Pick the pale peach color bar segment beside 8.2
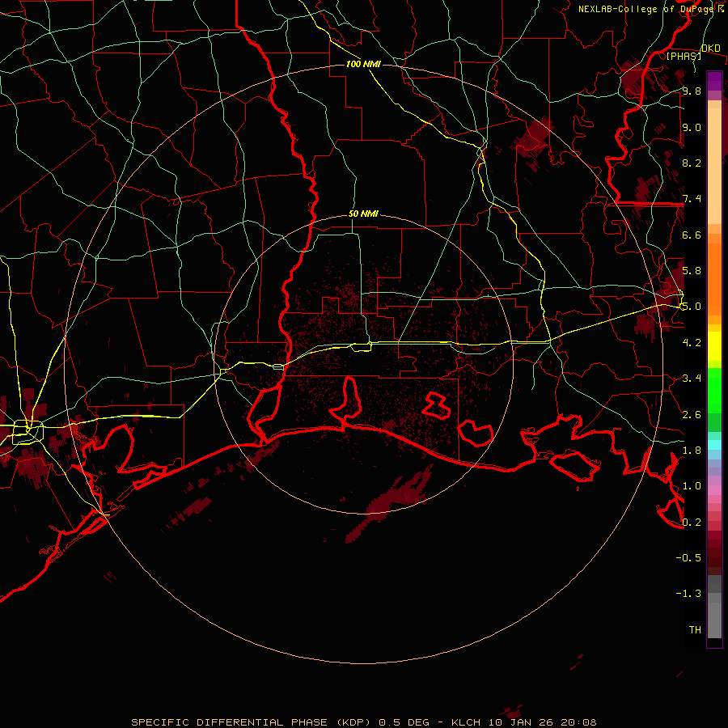The height and width of the screenshot is (728, 728). tap(714, 166)
